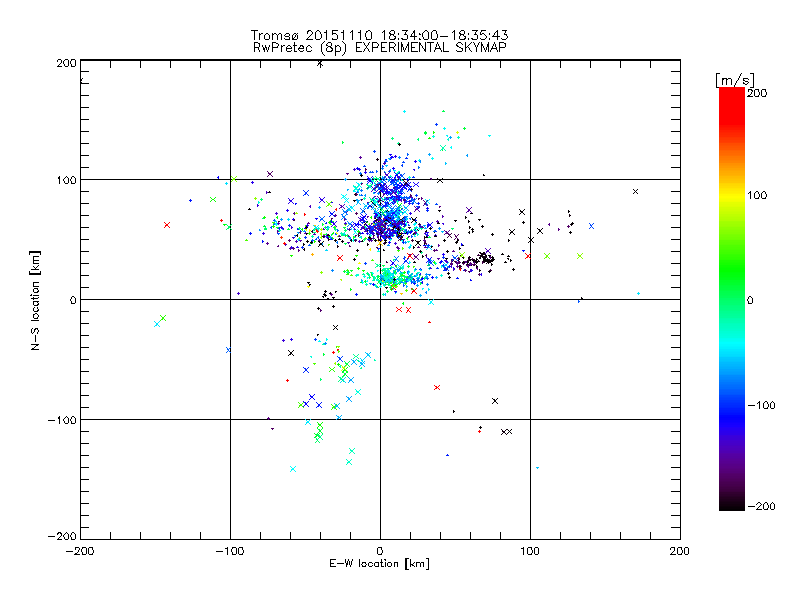Pick the black bottom end of the colorbar
Image resolution: width=800 pixels, height=600 pixels.
tap(732, 503)
